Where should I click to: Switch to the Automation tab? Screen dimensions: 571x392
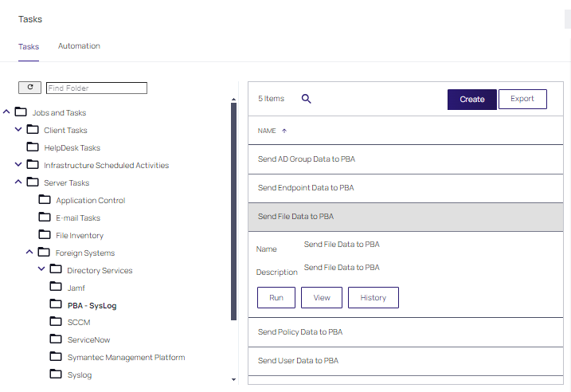point(79,46)
